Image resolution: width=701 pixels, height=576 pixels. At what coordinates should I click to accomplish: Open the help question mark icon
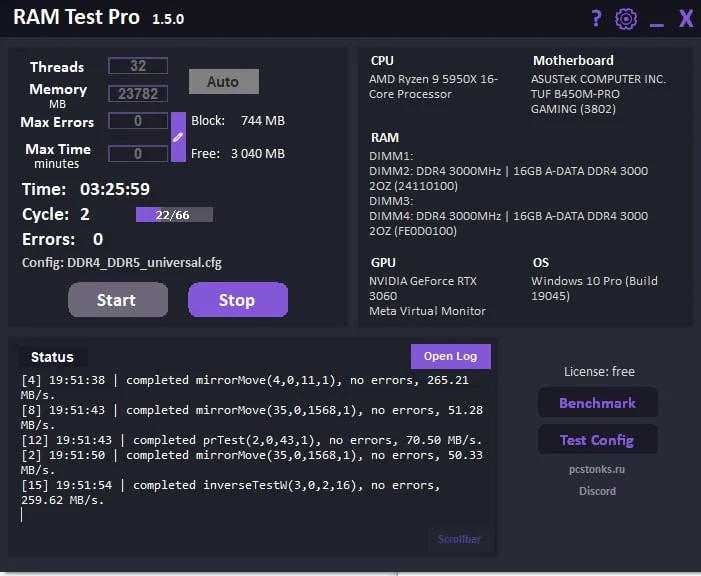[x=596, y=19]
